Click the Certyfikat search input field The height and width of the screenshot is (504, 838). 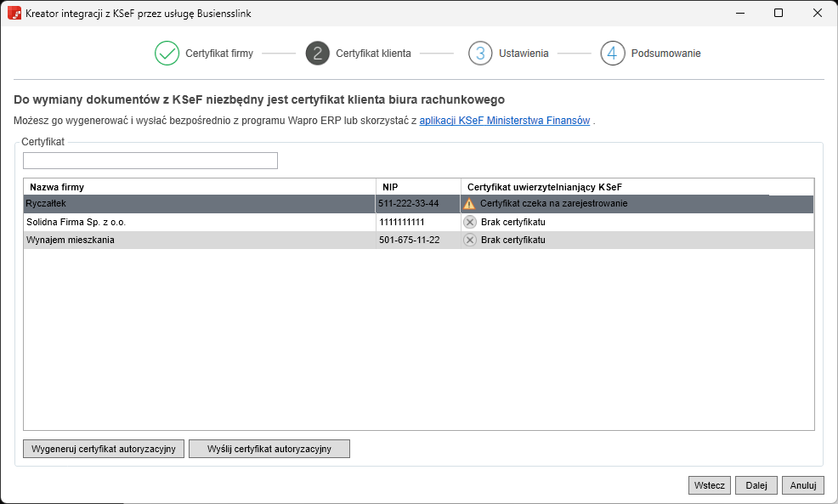click(150, 161)
